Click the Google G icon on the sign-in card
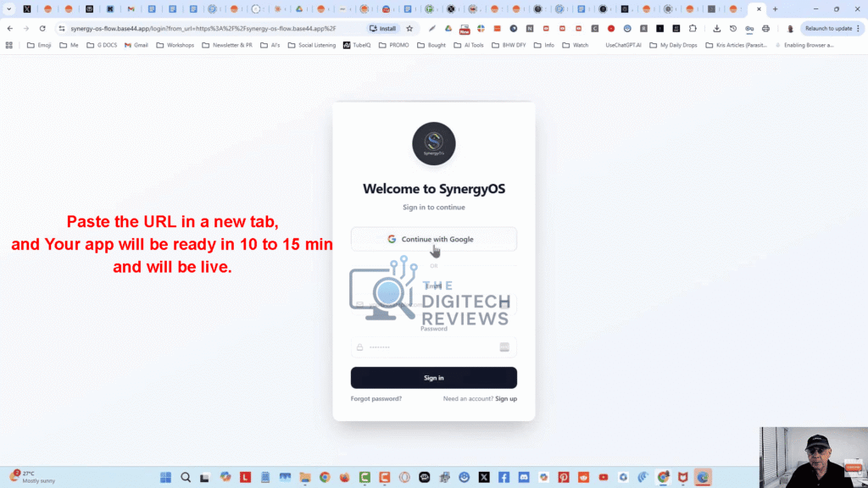Viewport: 868px width, 488px height. pos(391,238)
